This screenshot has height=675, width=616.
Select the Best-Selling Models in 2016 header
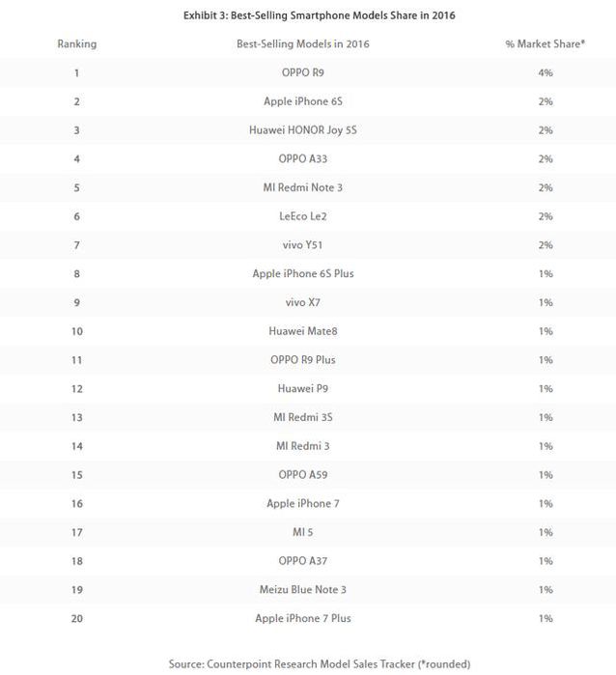(303, 44)
